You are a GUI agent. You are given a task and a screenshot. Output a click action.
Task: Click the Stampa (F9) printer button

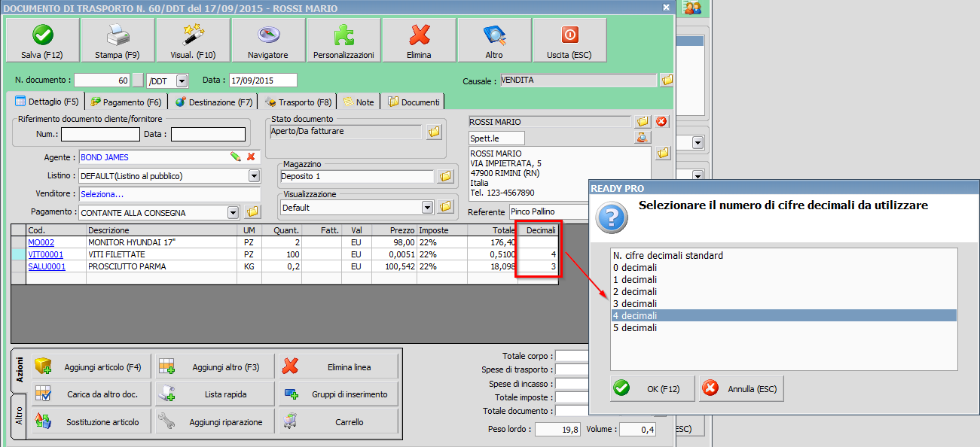[x=118, y=40]
